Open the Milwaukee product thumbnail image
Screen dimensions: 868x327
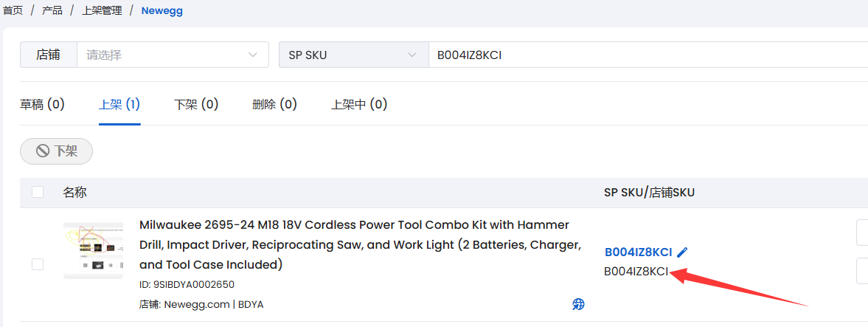coord(93,250)
